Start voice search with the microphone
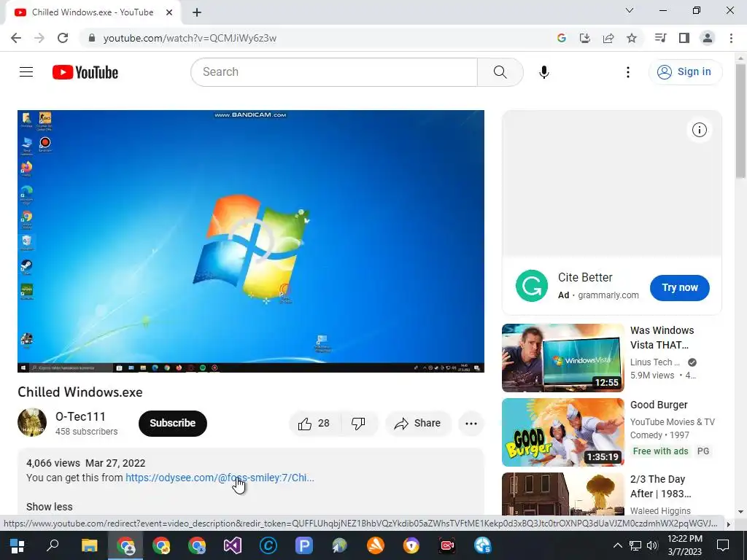This screenshot has height=560, width=747. click(543, 72)
